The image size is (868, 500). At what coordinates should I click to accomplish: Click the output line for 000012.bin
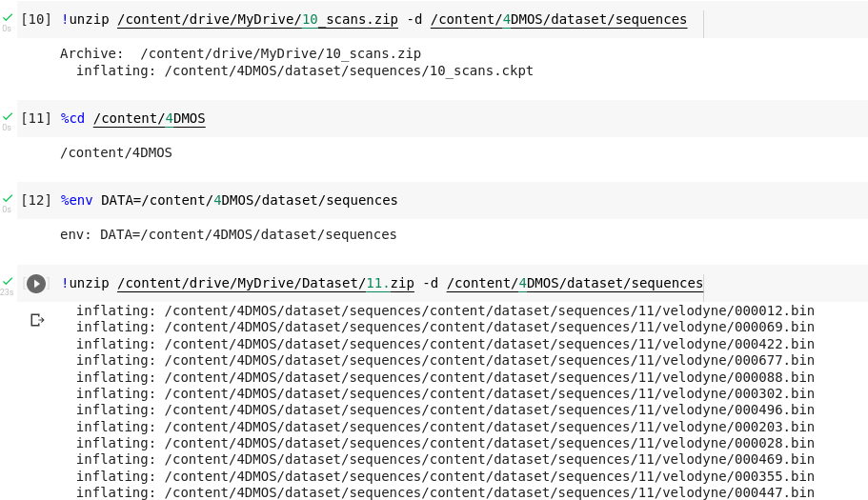click(x=445, y=310)
